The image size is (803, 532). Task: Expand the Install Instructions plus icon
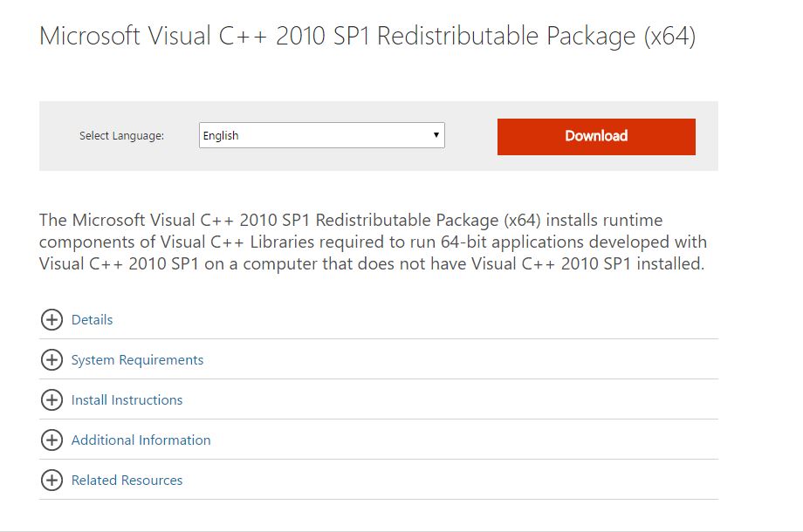51,399
